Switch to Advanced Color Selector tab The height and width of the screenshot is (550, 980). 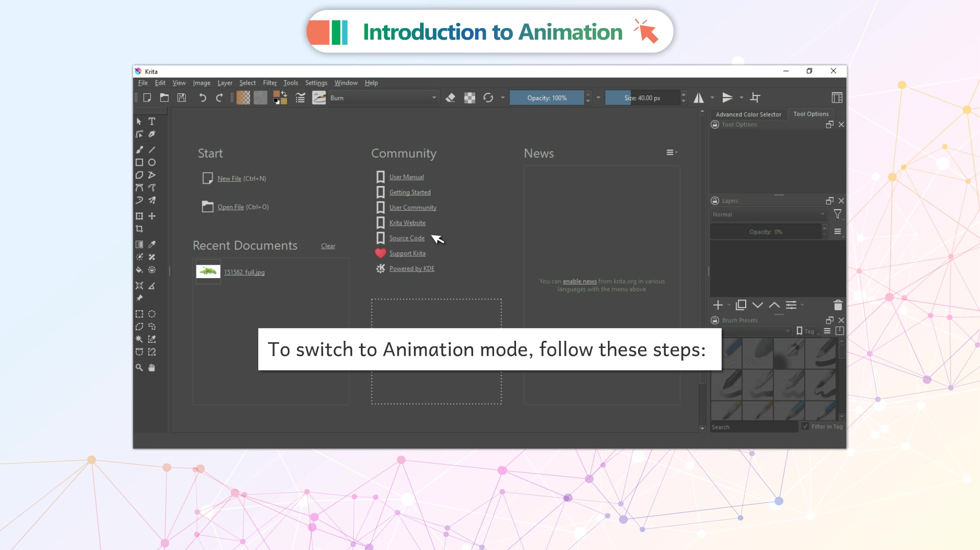coord(748,114)
